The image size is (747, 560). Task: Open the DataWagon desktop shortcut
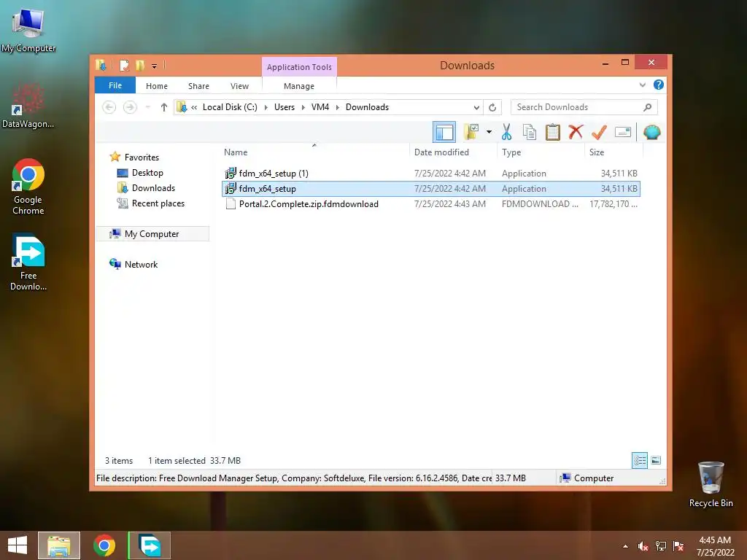pos(28,106)
